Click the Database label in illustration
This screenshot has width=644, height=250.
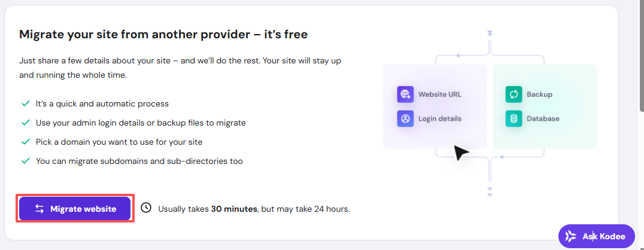(543, 118)
